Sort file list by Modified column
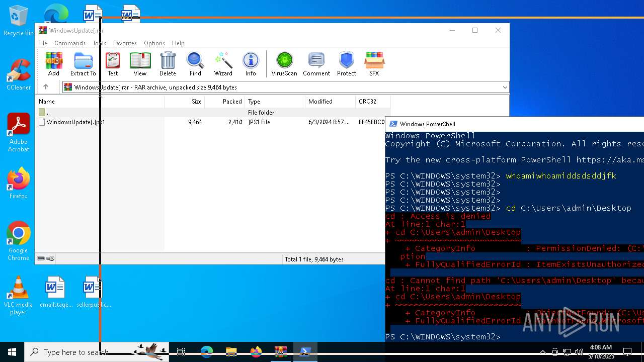Screen dimensions: 644x362 (x=331, y=102)
